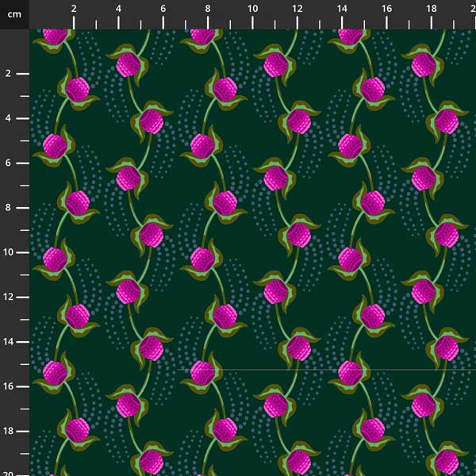Click the 6 mark on the top ruler

click(x=163, y=9)
